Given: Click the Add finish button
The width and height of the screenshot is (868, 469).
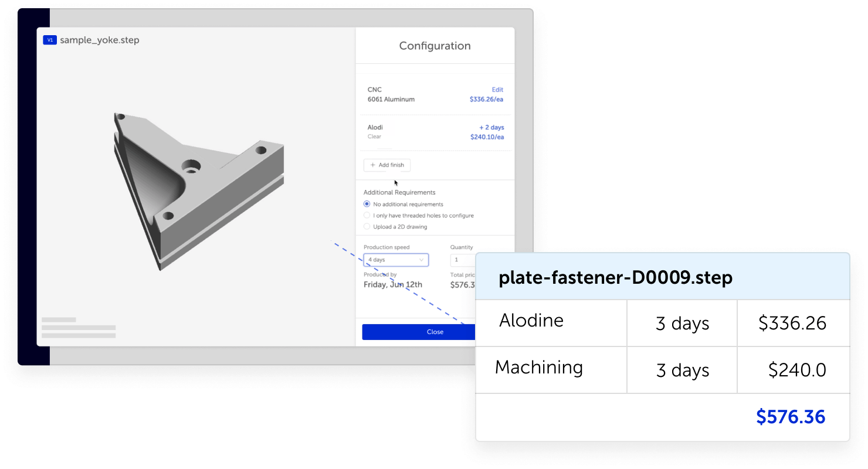Looking at the screenshot, I should [386, 165].
